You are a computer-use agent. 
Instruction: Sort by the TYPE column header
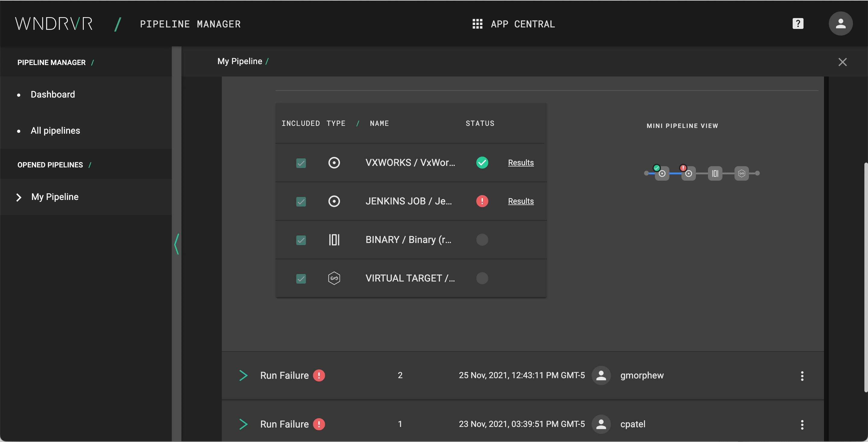[336, 123]
